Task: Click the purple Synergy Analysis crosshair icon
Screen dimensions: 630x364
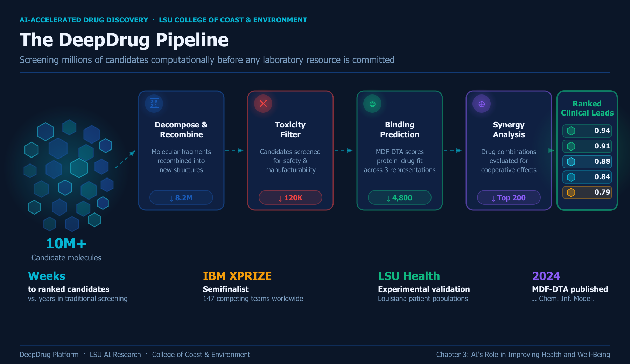Action: click(x=482, y=104)
